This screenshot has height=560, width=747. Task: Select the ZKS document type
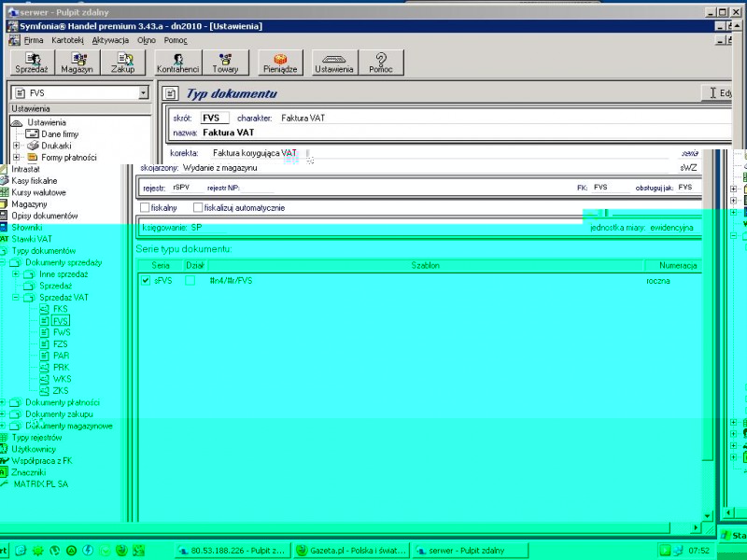pos(61,390)
